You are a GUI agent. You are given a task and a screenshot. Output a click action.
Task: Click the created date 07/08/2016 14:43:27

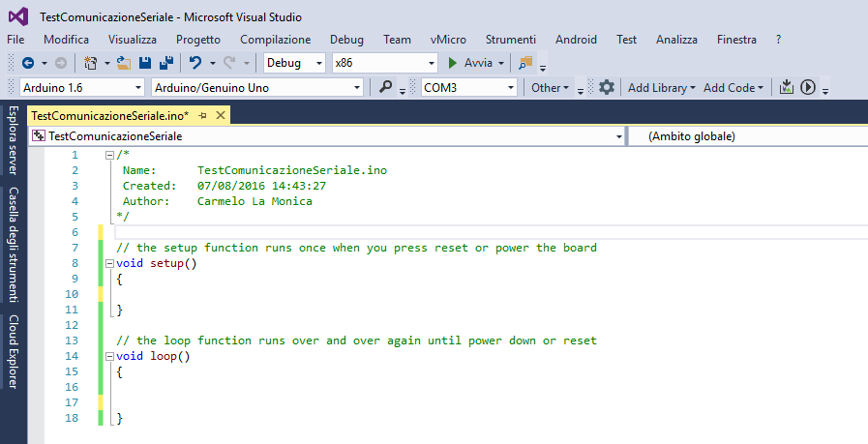(261, 186)
